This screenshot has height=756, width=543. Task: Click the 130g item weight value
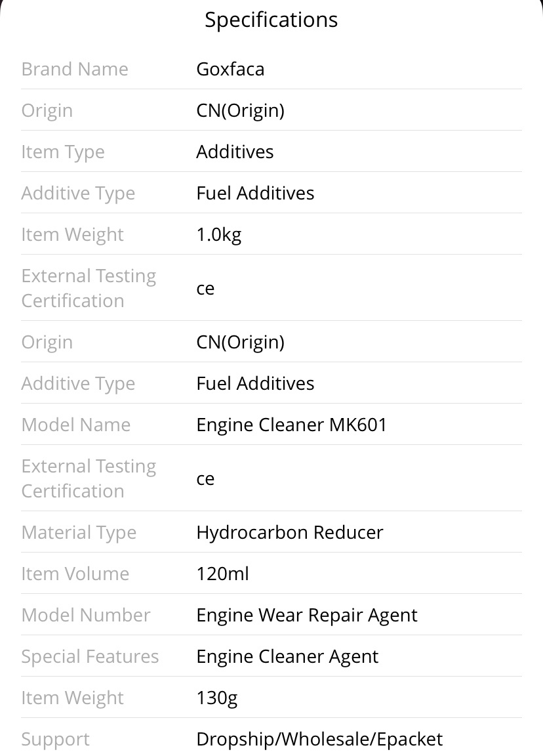coord(217,698)
